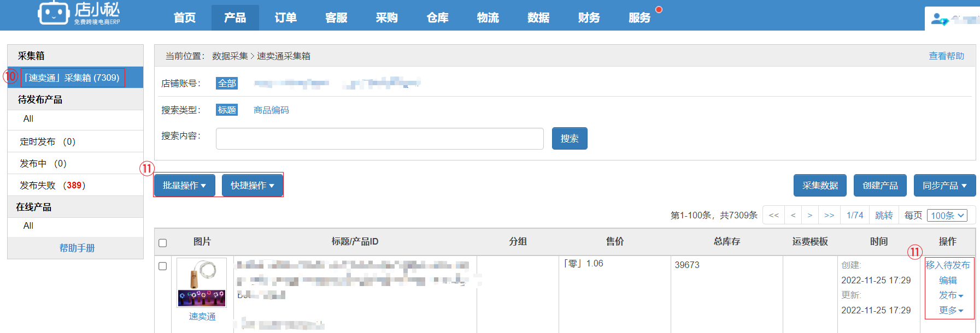Select 「速卖通」采集箱 (7309) in sidebar
This screenshot has height=333, width=980.
[x=75, y=78]
